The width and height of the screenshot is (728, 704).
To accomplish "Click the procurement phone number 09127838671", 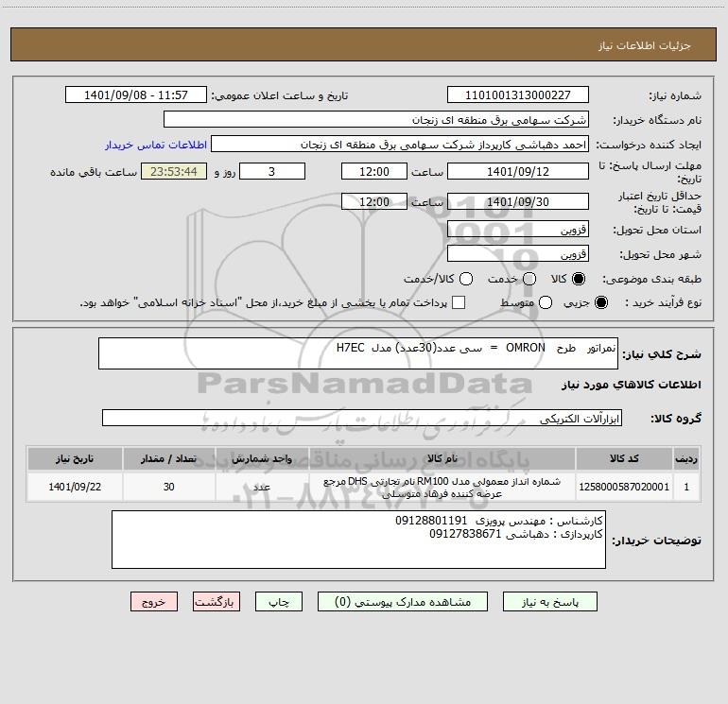I will point(465,534).
